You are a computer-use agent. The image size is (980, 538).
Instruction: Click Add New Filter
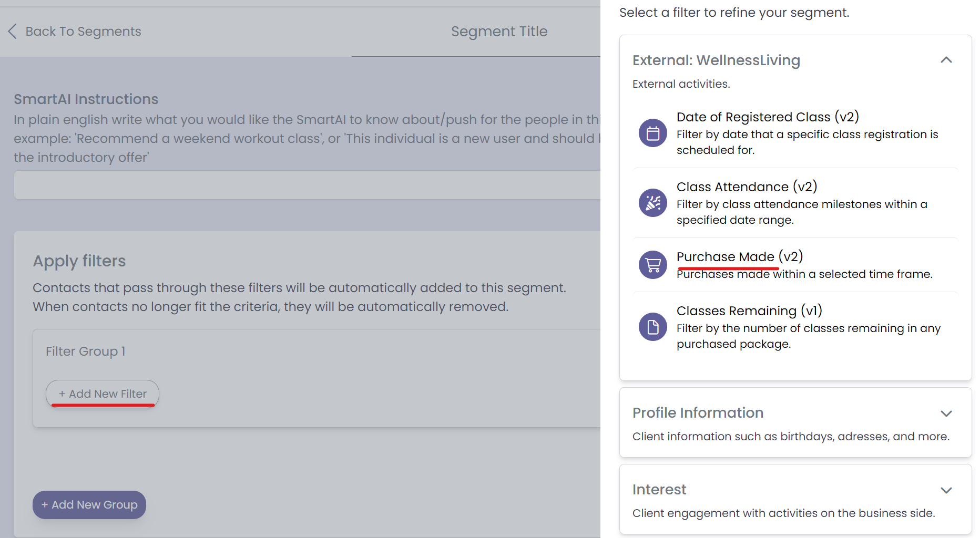pos(102,394)
